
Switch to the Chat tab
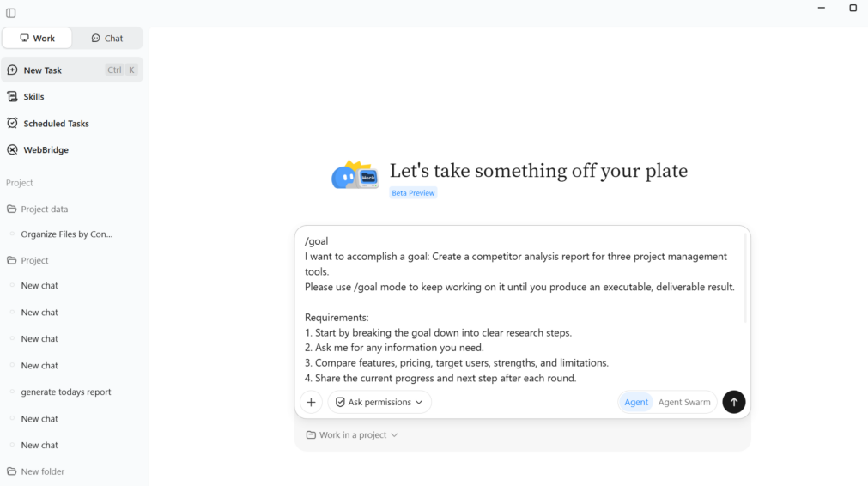coord(106,38)
